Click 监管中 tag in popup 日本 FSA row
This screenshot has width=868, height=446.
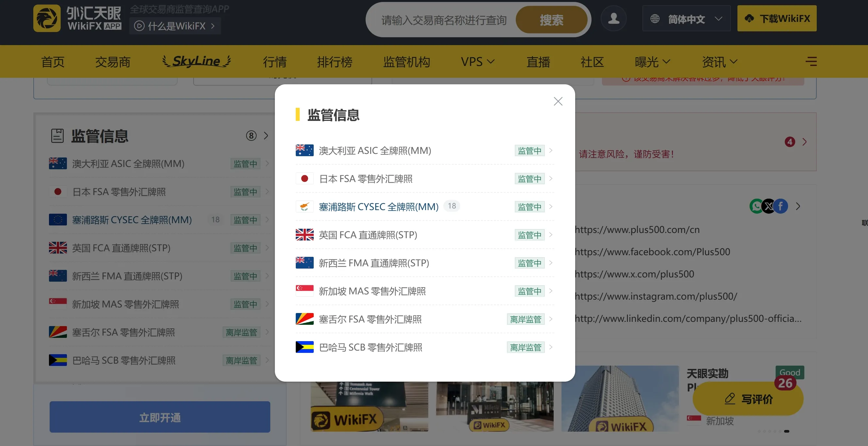(530, 178)
